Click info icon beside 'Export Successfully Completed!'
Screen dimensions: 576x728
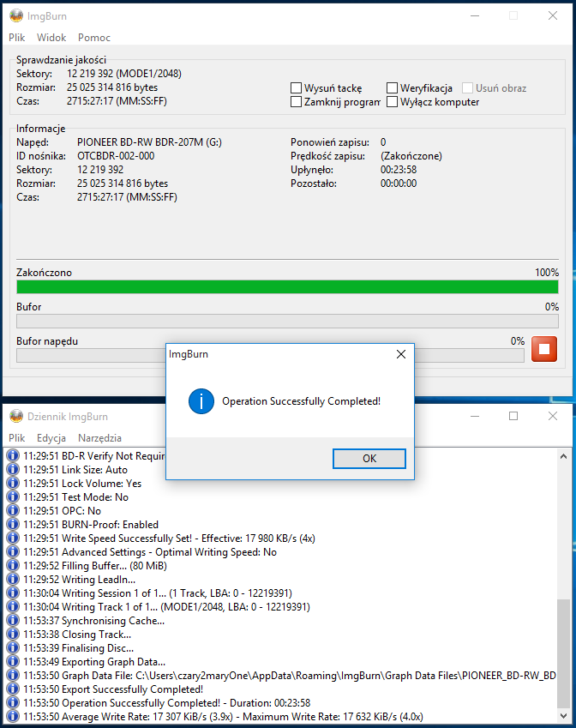click(13, 689)
